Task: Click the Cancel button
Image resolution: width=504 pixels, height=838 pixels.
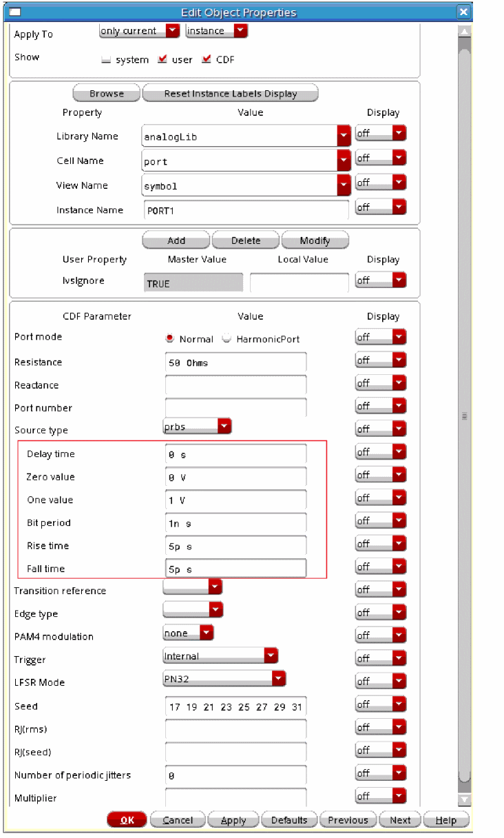Action: (x=178, y=820)
